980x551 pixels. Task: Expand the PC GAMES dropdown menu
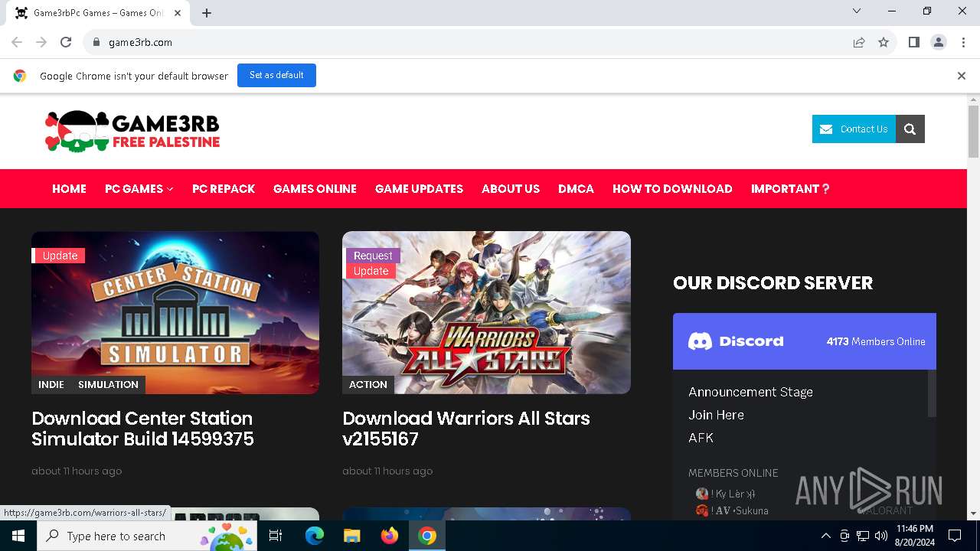tap(139, 188)
